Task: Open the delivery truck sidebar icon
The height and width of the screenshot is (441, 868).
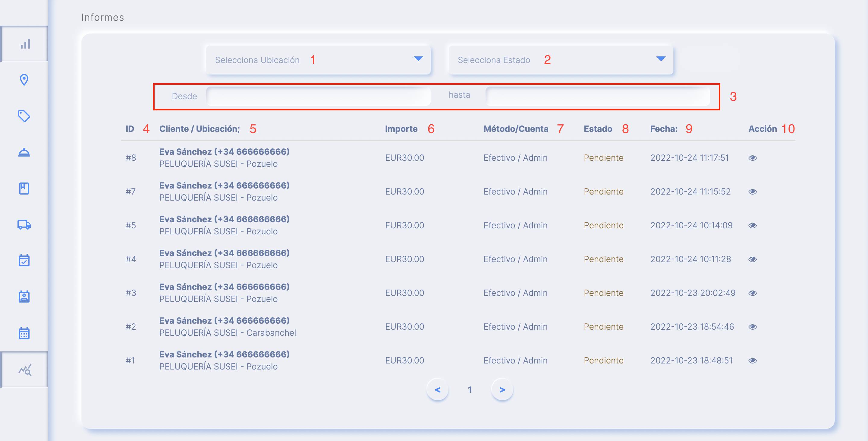Action: (x=24, y=224)
